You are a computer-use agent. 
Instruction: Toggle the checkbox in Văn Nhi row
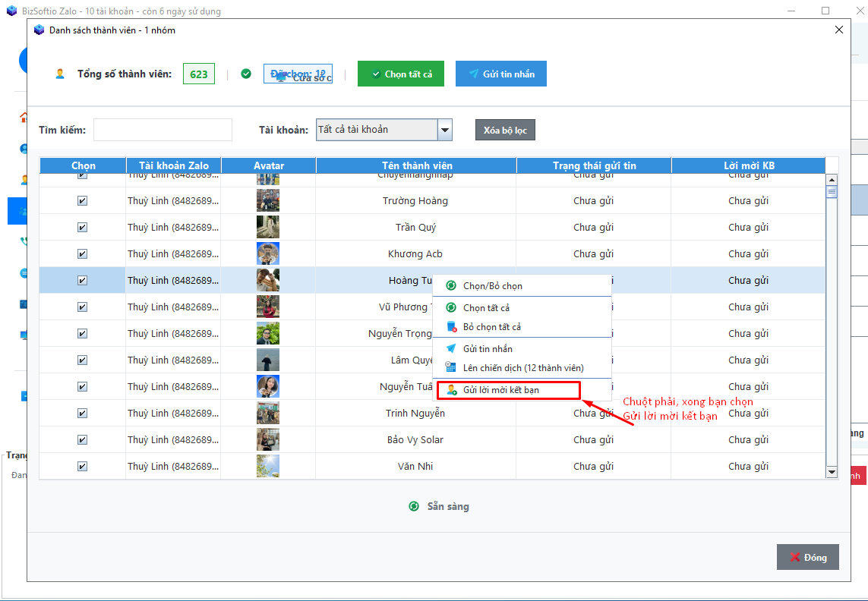[x=82, y=467]
